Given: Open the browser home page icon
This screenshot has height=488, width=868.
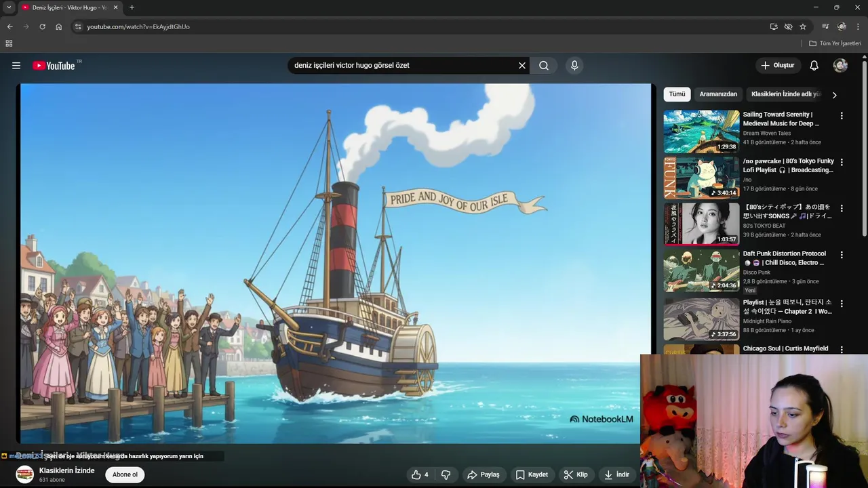Looking at the screenshot, I should (x=58, y=26).
